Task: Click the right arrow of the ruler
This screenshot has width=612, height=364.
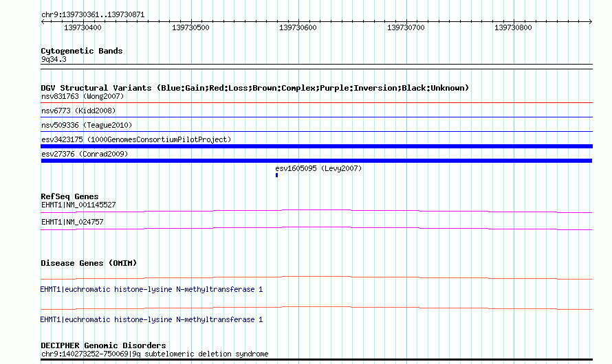Action: (x=590, y=21)
